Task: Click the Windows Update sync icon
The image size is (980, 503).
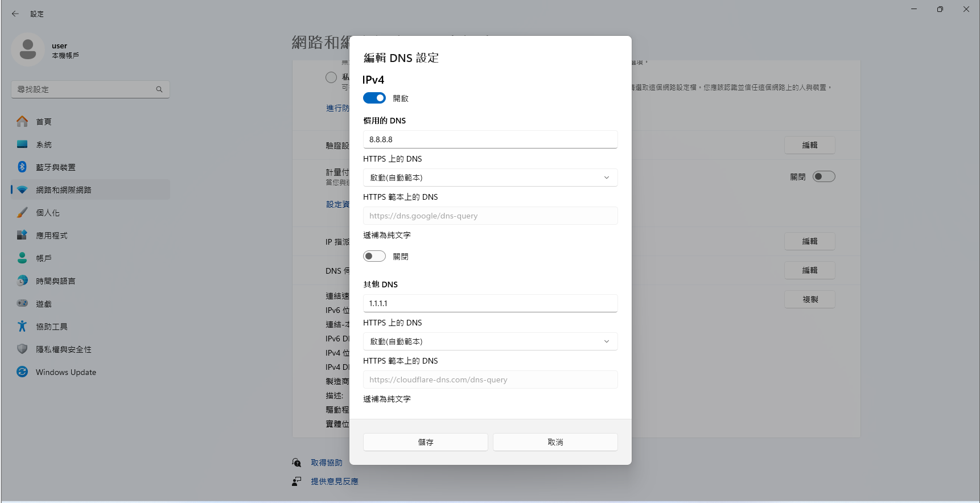Action: pos(22,372)
